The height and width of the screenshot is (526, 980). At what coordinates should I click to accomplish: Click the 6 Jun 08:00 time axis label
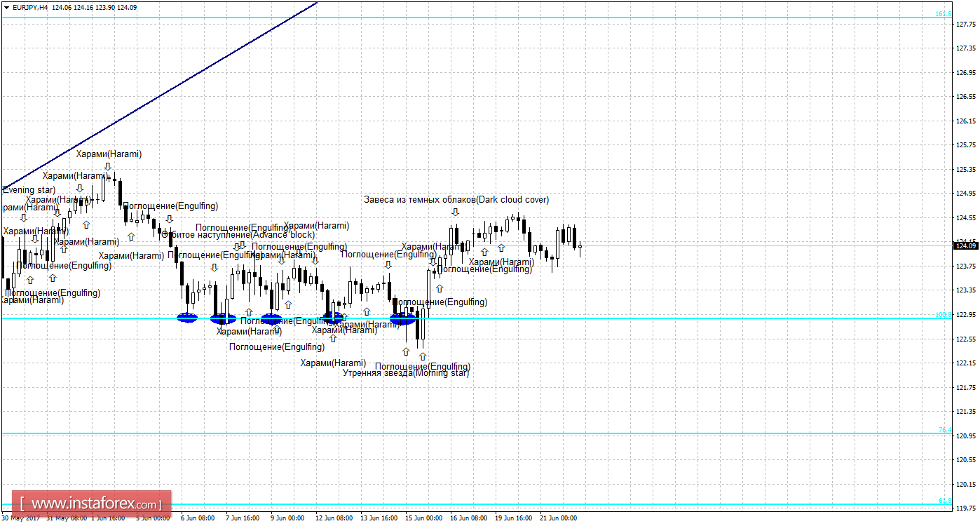pos(198,518)
